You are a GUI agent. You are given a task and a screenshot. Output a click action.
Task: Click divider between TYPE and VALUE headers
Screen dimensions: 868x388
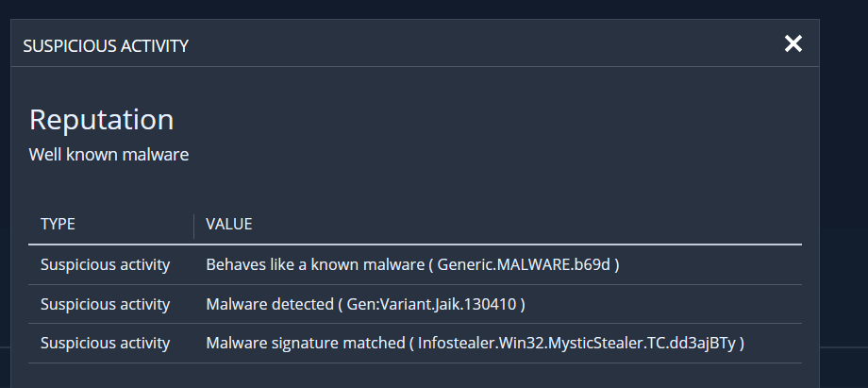tap(193, 225)
